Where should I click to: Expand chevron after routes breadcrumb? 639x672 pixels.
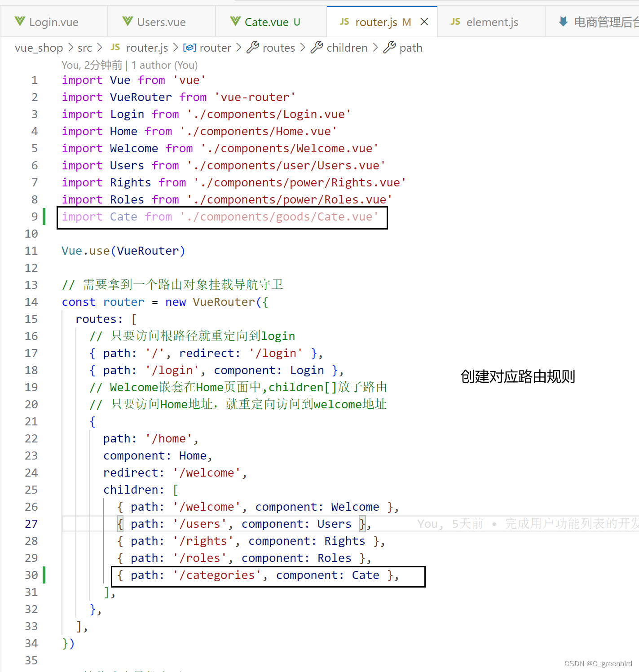[x=303, y=47]
